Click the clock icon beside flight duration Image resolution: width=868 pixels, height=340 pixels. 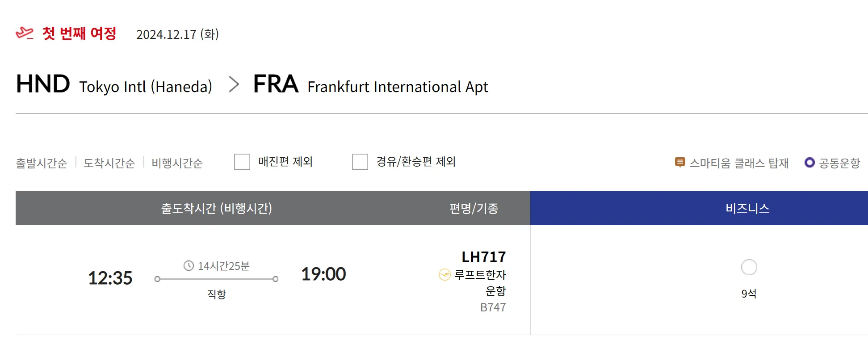tap(189, 266)
